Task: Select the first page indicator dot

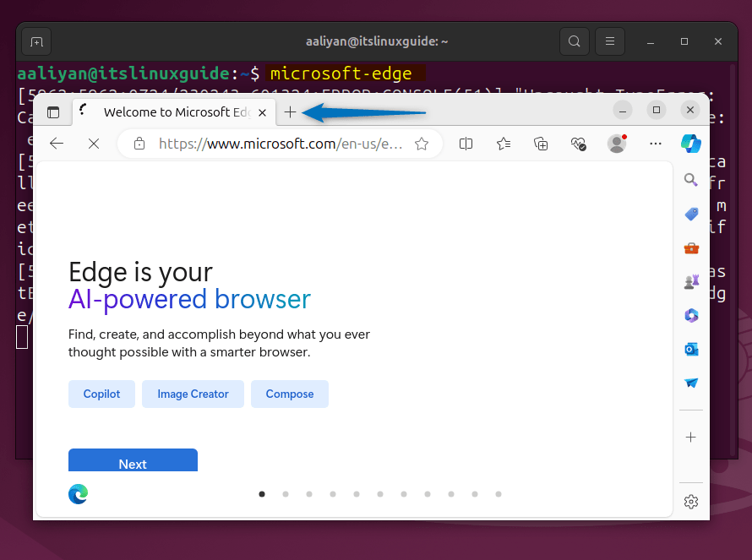Action: [262, 494]
